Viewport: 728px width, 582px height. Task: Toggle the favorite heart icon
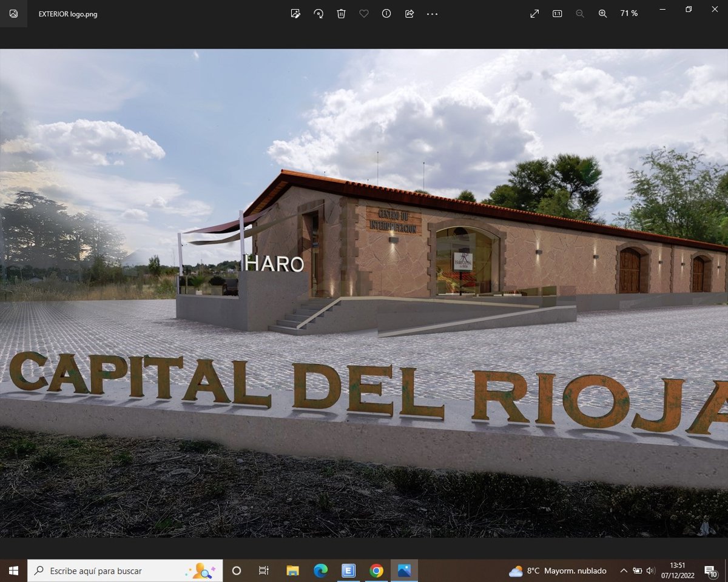[x=364, y=13]
